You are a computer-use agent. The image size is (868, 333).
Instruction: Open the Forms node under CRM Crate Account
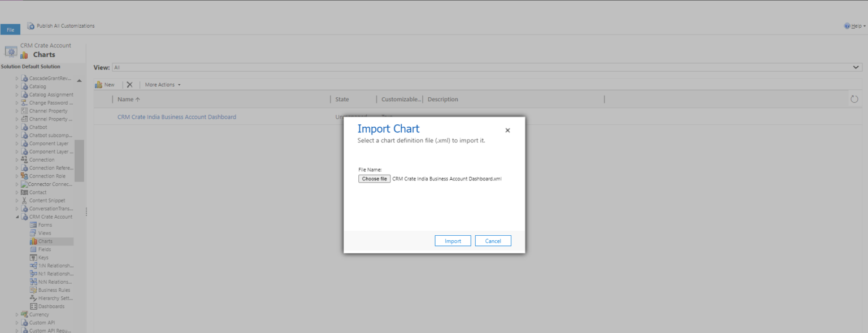(x=45, y=224)
